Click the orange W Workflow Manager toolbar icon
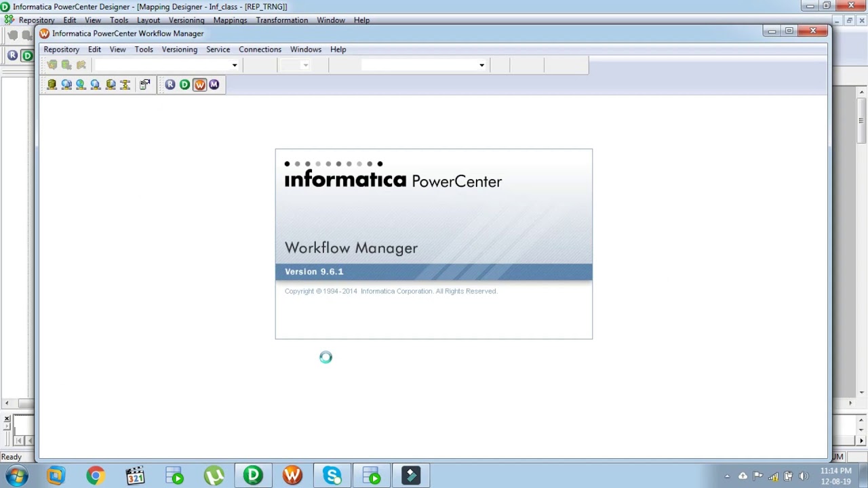This screenshot has height=488, width=868. click(199, 85)
